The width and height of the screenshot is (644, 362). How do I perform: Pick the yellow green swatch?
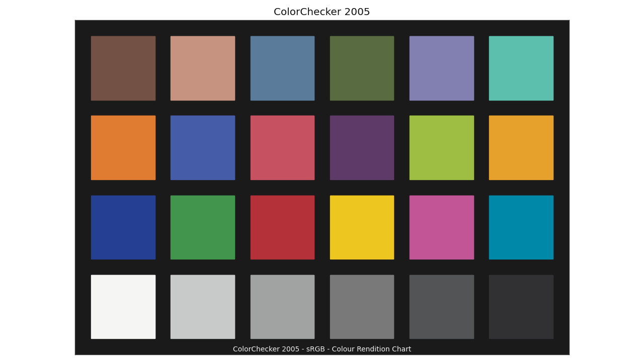tap(442, 148)
